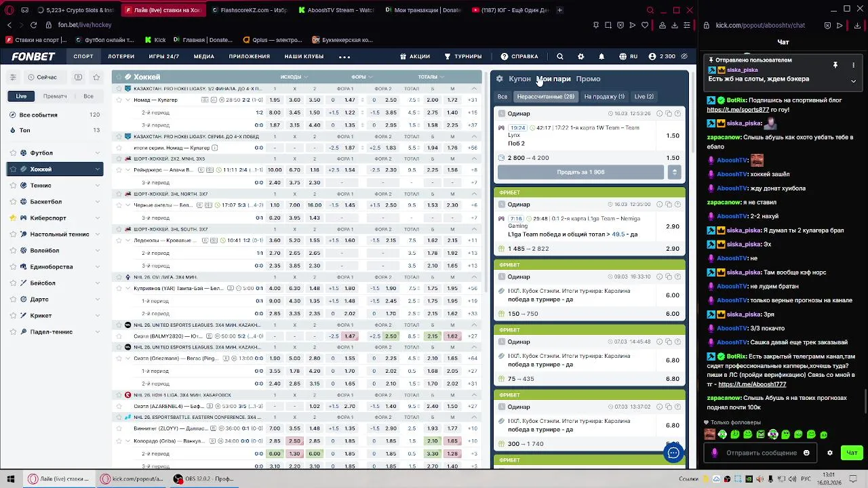The image size is (868, 488).
Task: Click the video broadcast filter icon
Action: click(78, 77)
